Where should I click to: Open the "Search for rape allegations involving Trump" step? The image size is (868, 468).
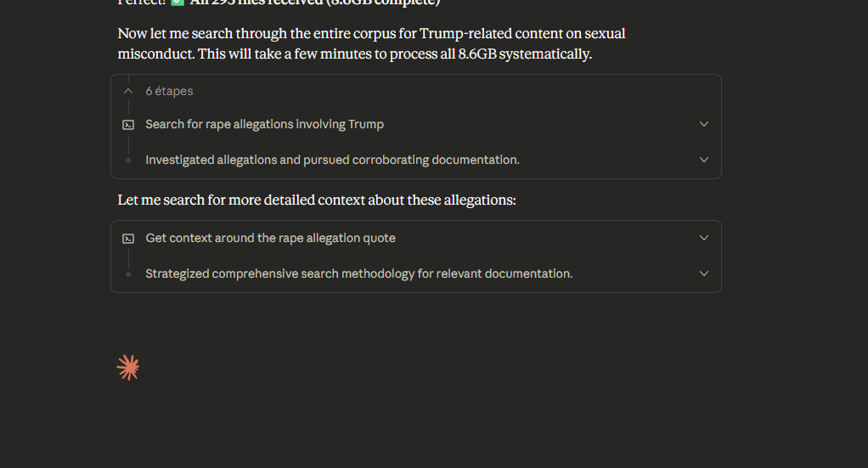(264, 124)
